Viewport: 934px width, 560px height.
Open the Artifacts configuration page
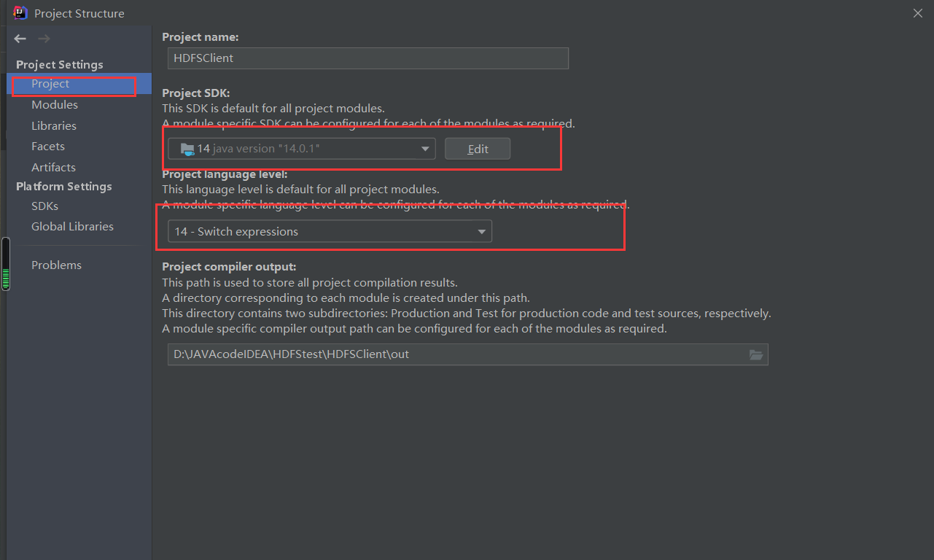pyautogui.click(x=53, y=167)
